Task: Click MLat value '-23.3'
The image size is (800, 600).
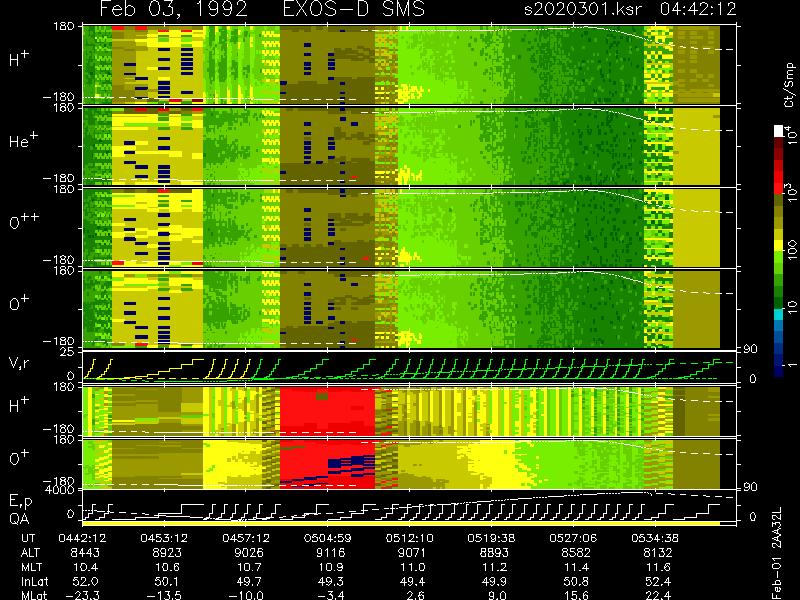Action: [83, 595]
